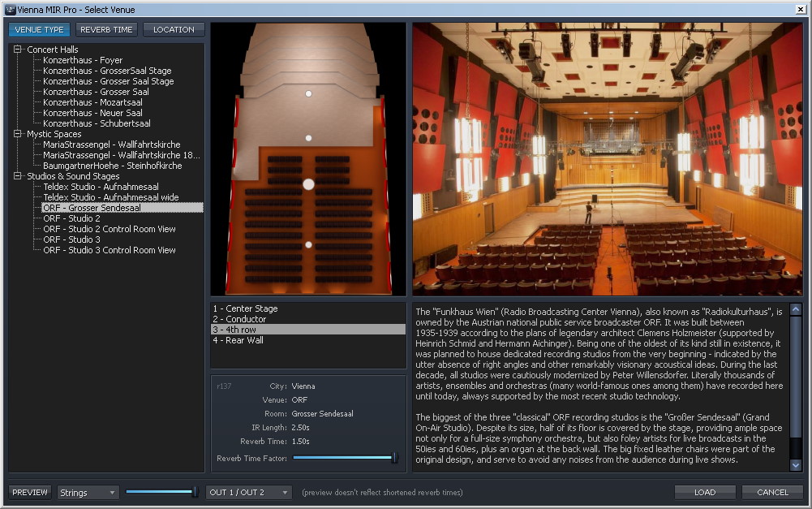Close the Select Venue dialog
Image resolution: width=812 pixels, height=509 pixels.
click(801, 9)
